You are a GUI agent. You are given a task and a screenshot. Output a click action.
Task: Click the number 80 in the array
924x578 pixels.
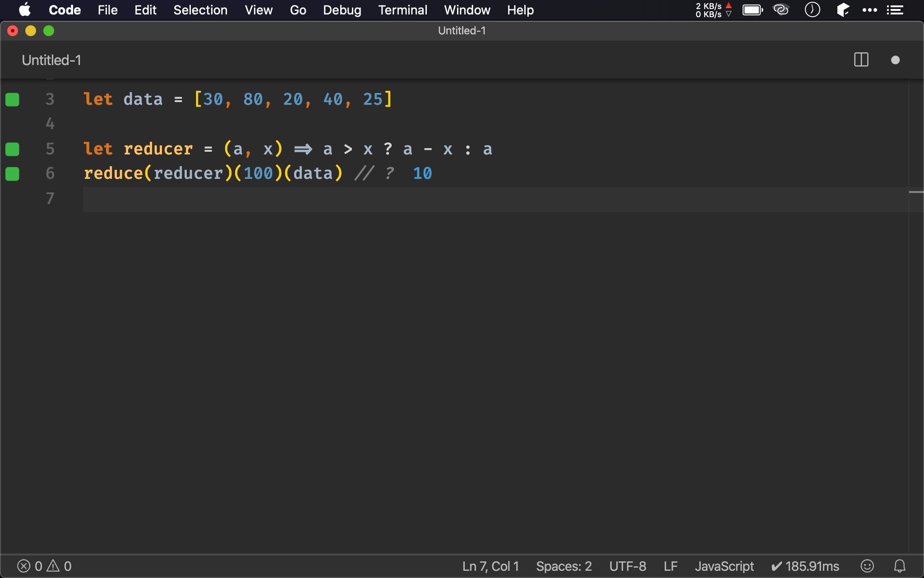tap(253, 99)
